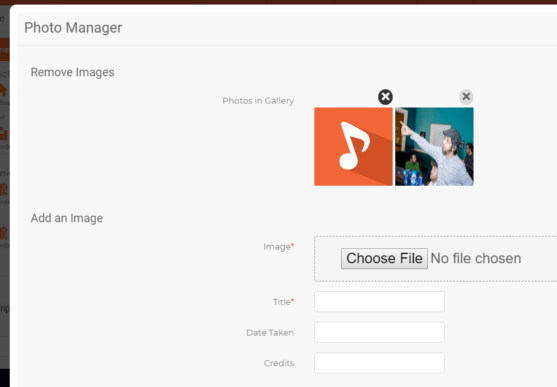Viewport: 557px width, 387px height.
Task: Focus the Date Taken input field
Action: [x=379, y=332]
